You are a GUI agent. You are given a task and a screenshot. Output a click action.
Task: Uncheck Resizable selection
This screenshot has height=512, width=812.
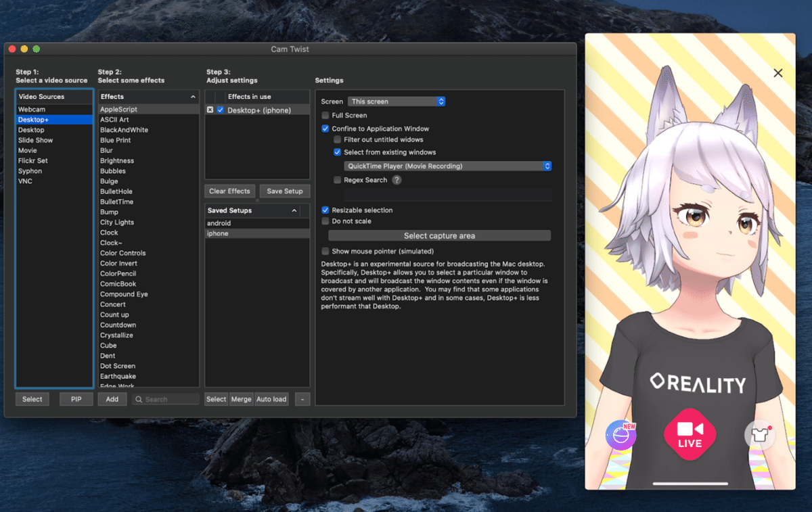click(325, 210)
